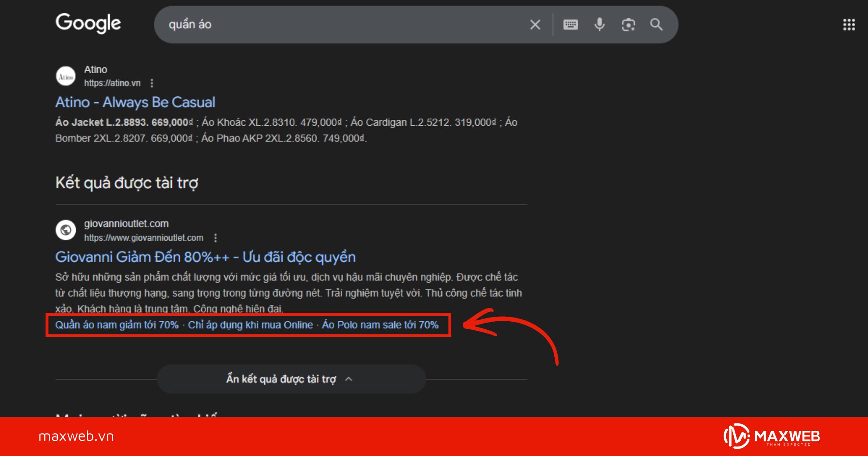Click the giovannioutlet.com globe favicon

[x=66, y=230]
